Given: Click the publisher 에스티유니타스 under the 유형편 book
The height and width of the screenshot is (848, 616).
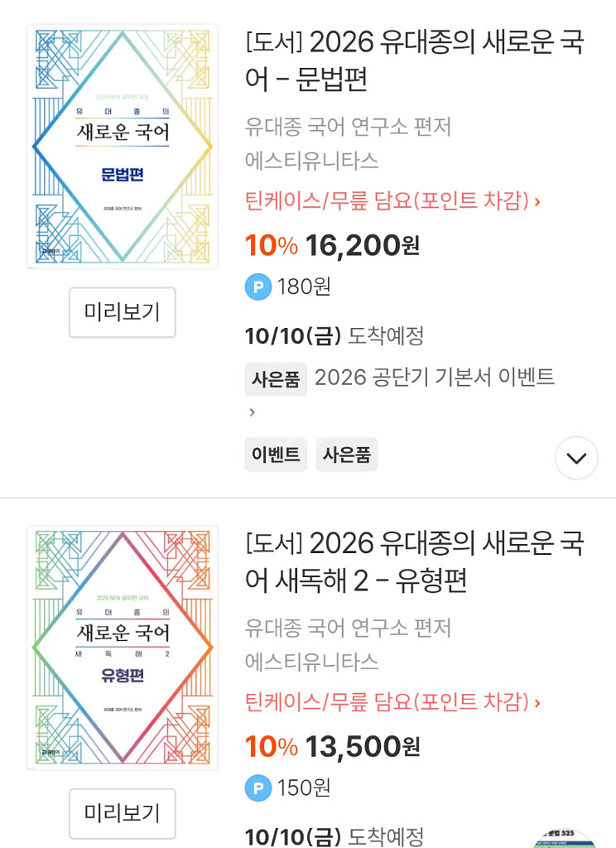Looking at the screenshot, I should tap(312, 662).
